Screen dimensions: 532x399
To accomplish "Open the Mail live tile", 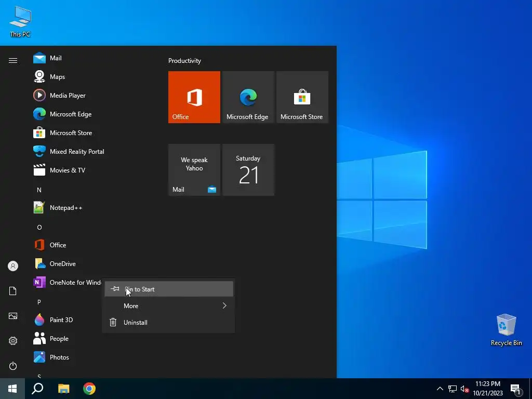I will tap(194, 170).
